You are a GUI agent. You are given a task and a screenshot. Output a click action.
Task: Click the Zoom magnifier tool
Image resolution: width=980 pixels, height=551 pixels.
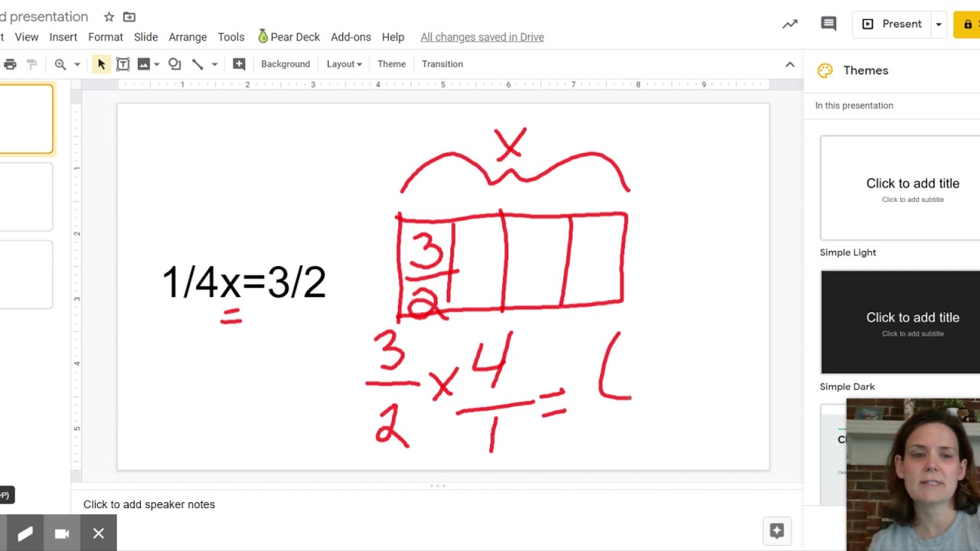[60, 64]
